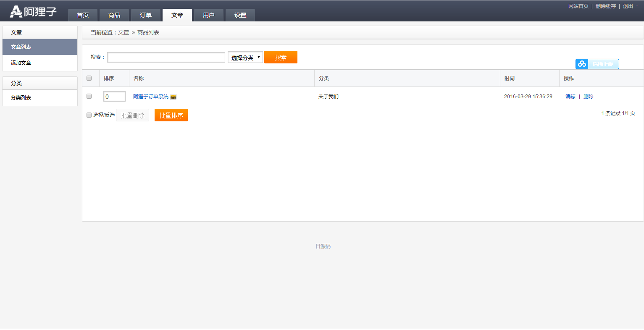
Task: Focus the 搜索 text input field
Action: [166, 58]
